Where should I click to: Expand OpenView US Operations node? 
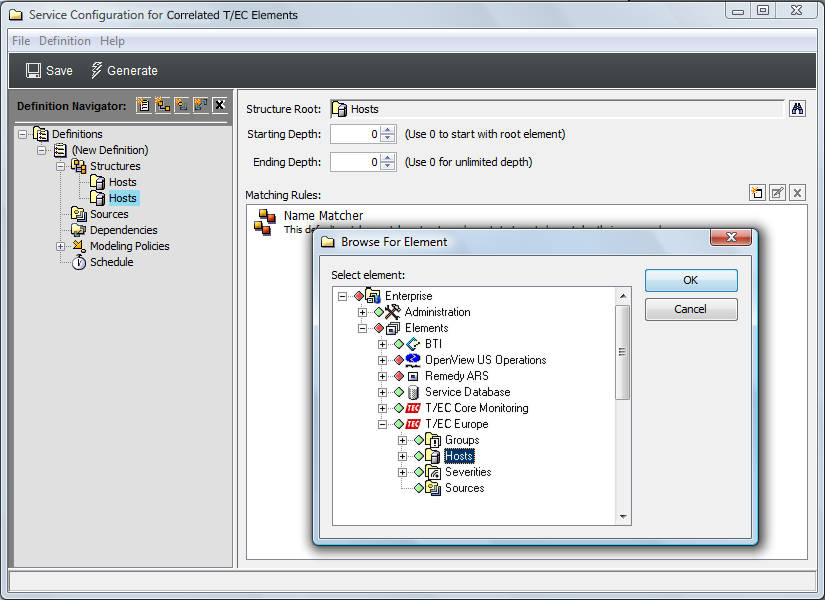click(383, 361)
